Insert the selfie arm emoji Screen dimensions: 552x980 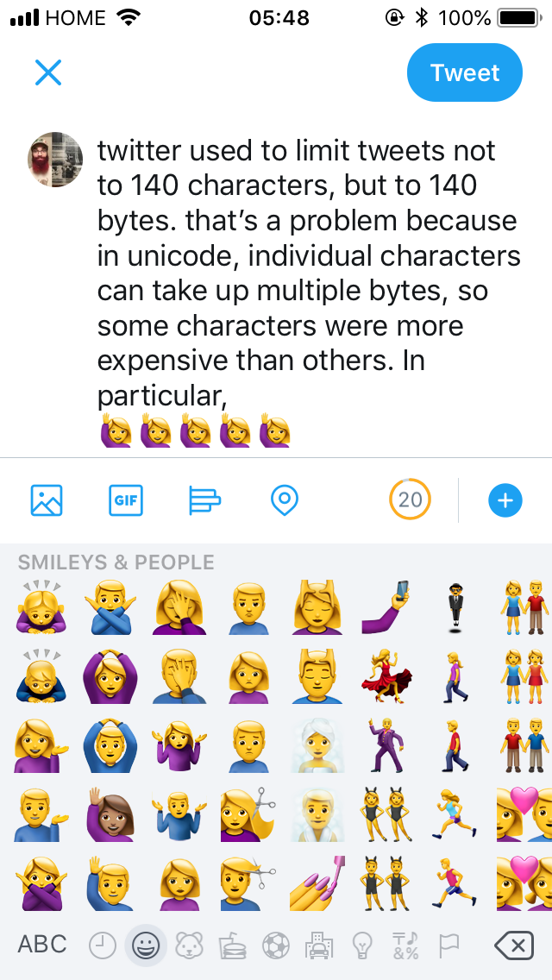click(x=387, y=606)
